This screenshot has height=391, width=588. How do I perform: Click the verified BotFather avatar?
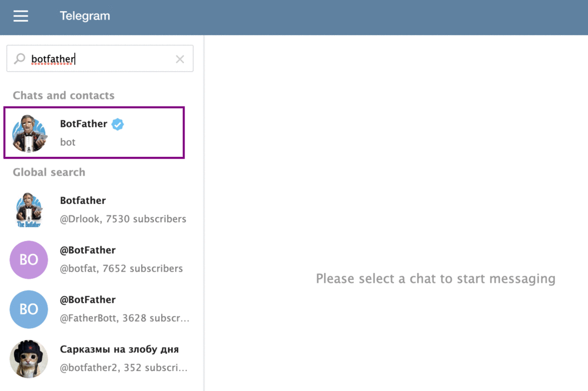point(29,133)
